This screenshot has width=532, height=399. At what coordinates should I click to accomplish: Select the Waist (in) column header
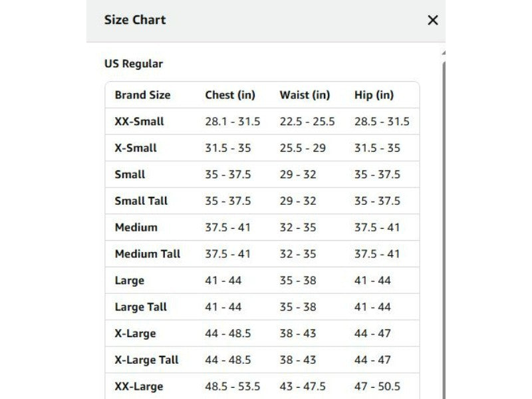coord(305,95)
